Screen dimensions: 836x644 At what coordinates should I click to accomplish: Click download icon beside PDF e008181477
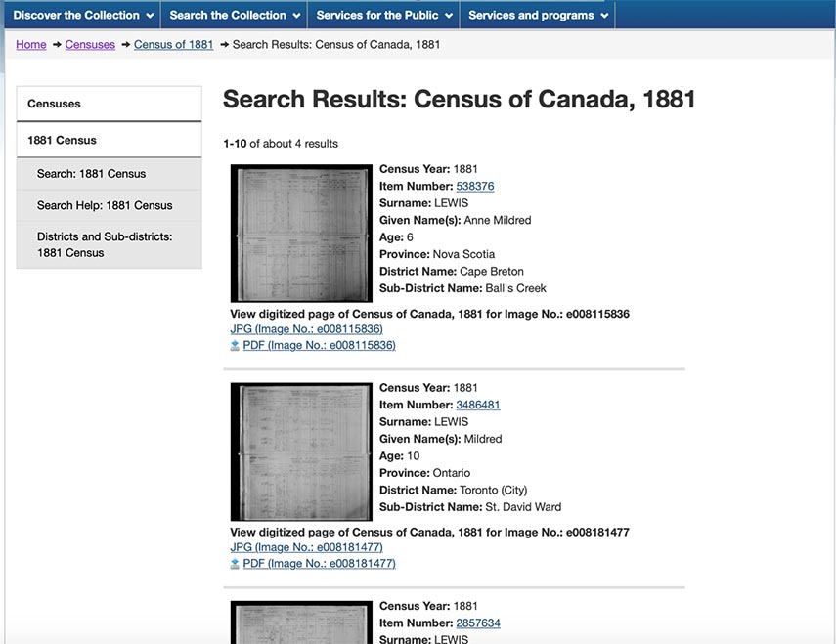(x=235, y=564)
